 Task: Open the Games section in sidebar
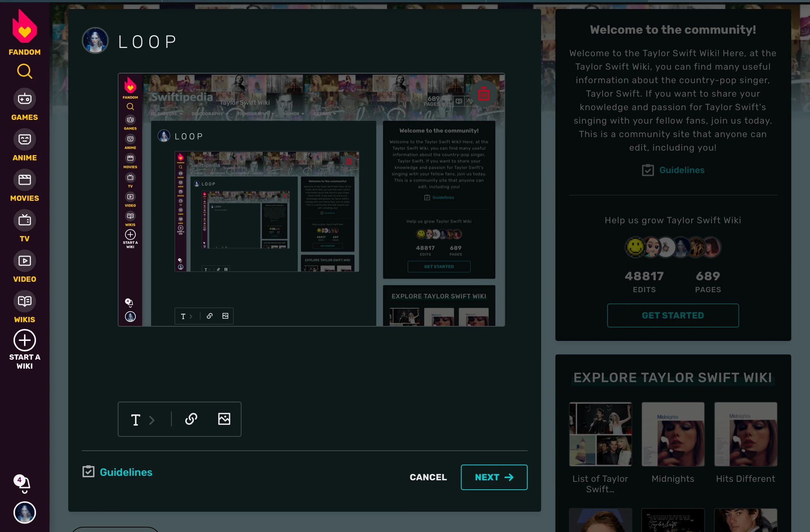click(24, 99)
